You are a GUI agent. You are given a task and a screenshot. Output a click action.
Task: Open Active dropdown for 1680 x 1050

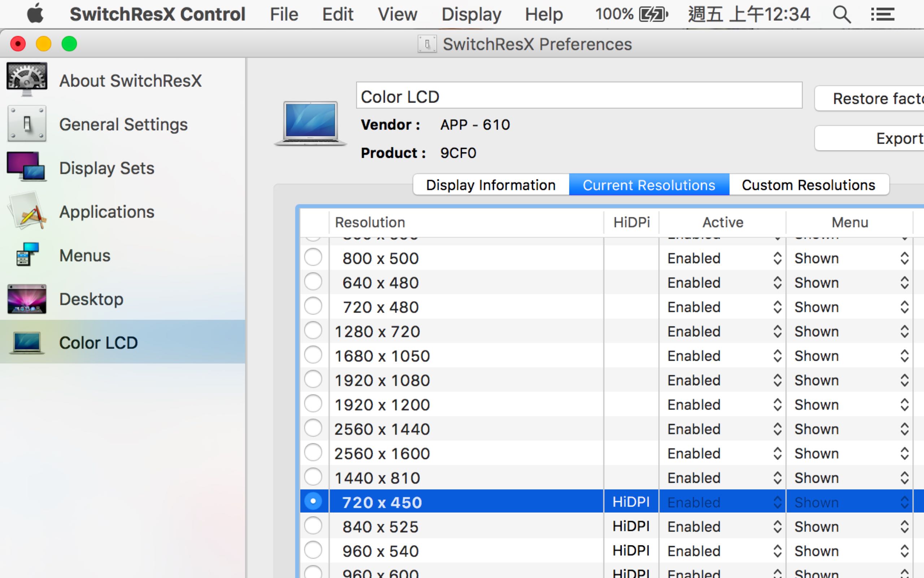(x=722, y=356)
